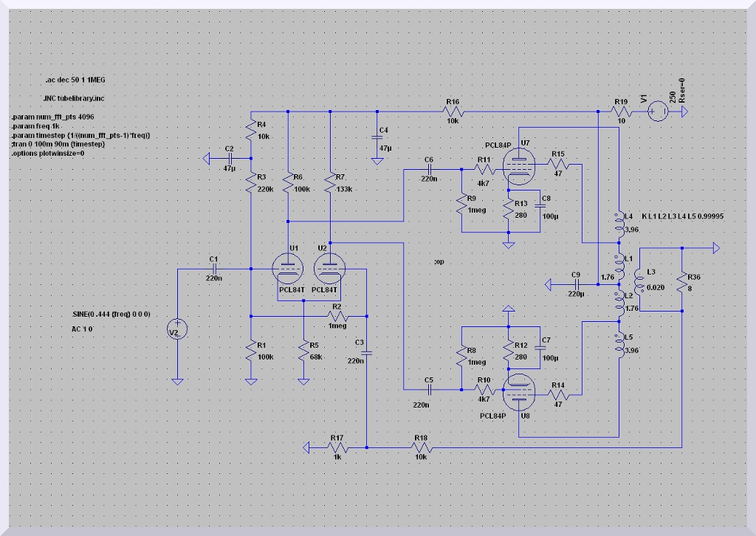Select the R2 1meg resistor symbol
The image size is (756, 536).
click(x=336, y=316)
